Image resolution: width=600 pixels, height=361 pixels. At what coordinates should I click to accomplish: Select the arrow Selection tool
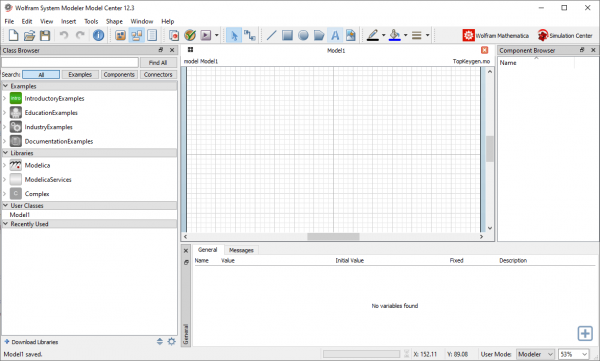(234, 36)
